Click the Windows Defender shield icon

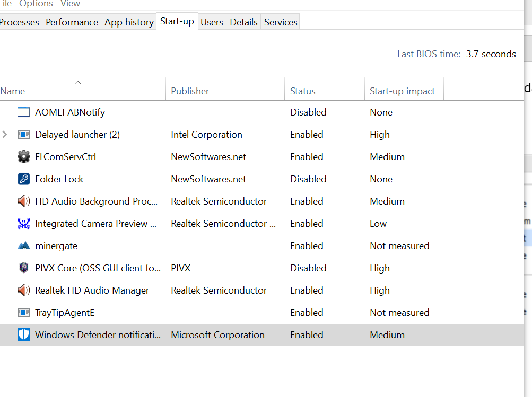coord(24,335)
